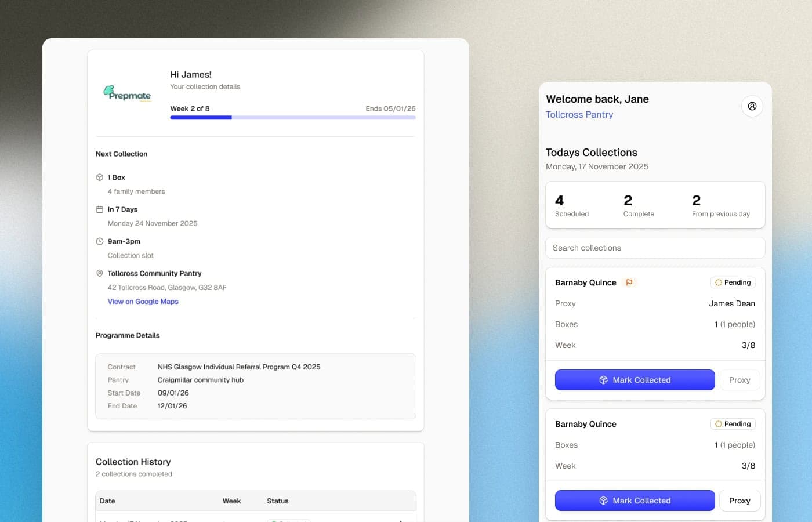This screenshot has height=522, width=812.
Task: Mark the lower Barnaby Quince collection as collected
Action: click(635, 501)
